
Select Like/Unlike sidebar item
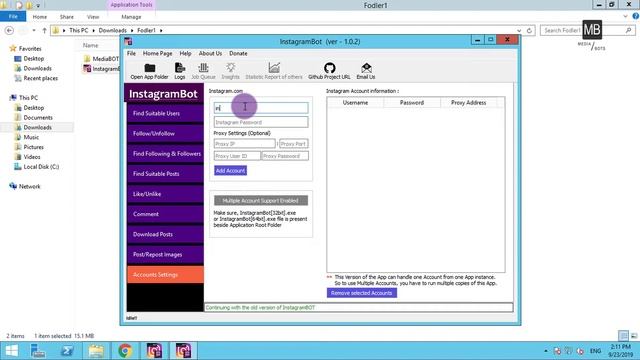[165, 194]
